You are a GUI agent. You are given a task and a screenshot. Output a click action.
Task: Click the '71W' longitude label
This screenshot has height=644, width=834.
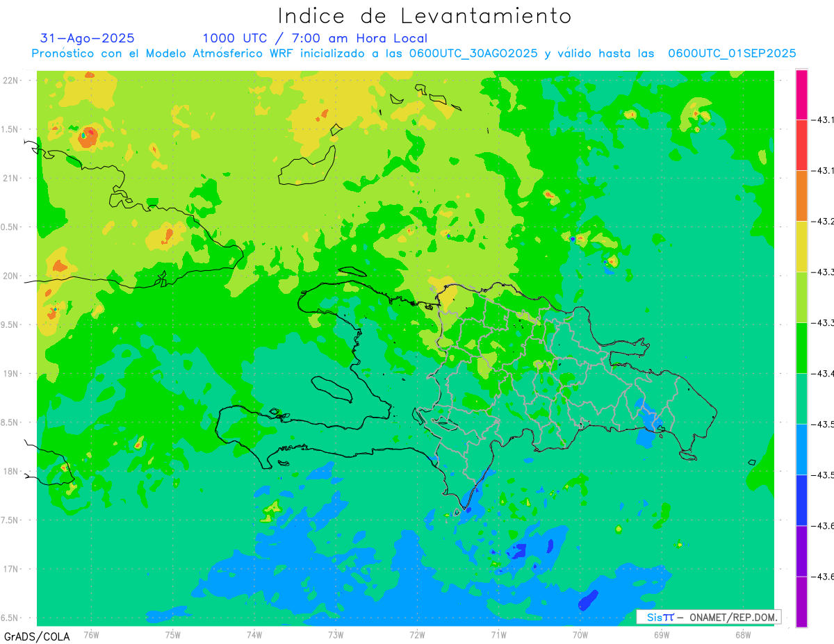tap(498, 634)
